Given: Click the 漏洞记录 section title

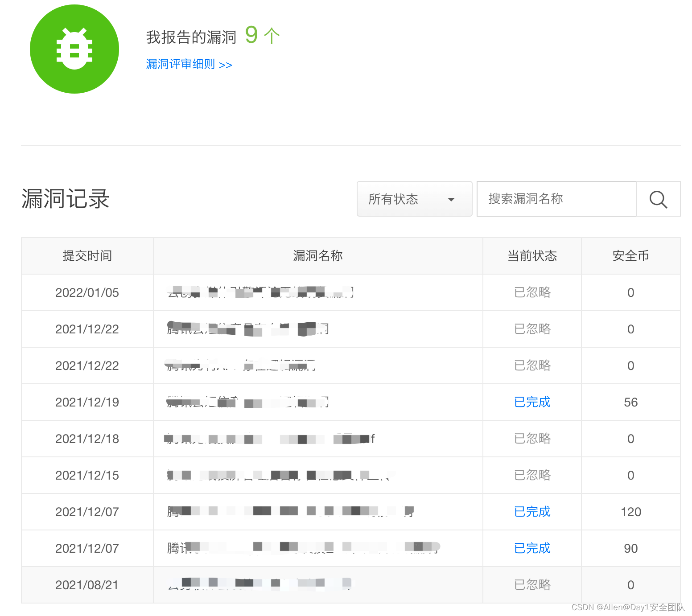Looking at the screenshot, I should pyautogui.click(x=66, y=199).
